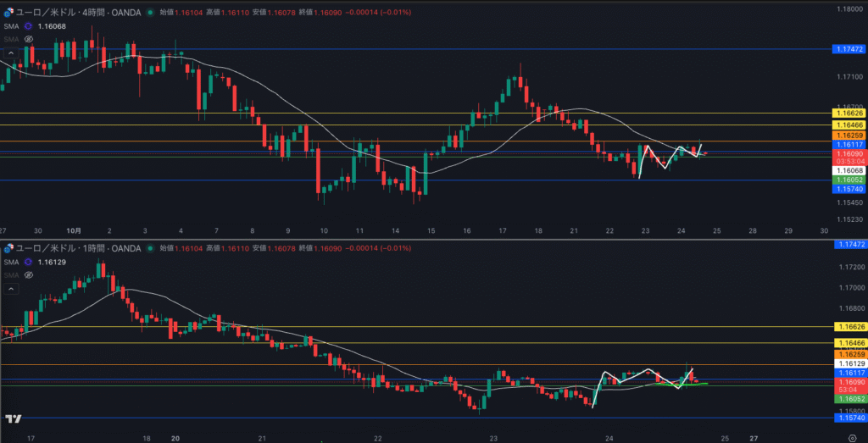Collapse the indicator legend on 4-hour chart
The image size is (868, 443).
coord(11,53)
